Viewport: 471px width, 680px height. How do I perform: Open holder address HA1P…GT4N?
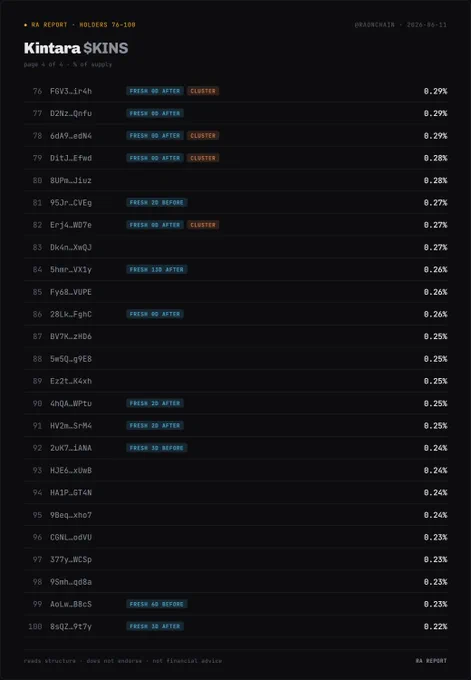(71, 493)
